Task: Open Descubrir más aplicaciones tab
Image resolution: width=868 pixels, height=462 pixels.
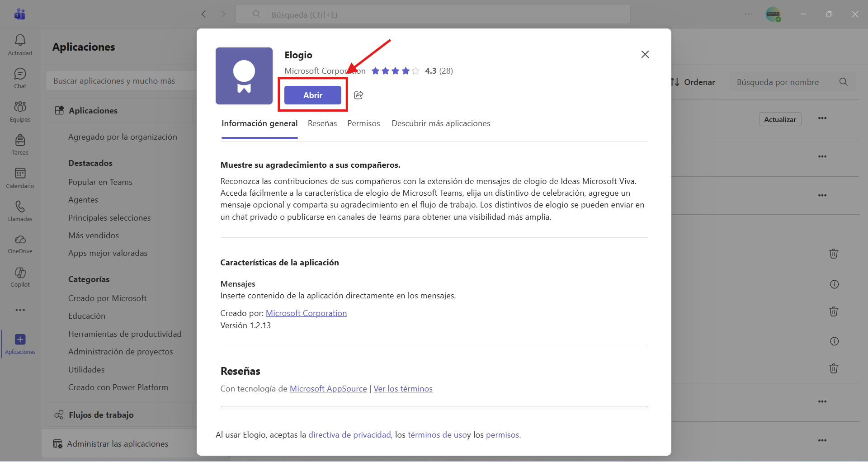Action: [x=441, y=123]
